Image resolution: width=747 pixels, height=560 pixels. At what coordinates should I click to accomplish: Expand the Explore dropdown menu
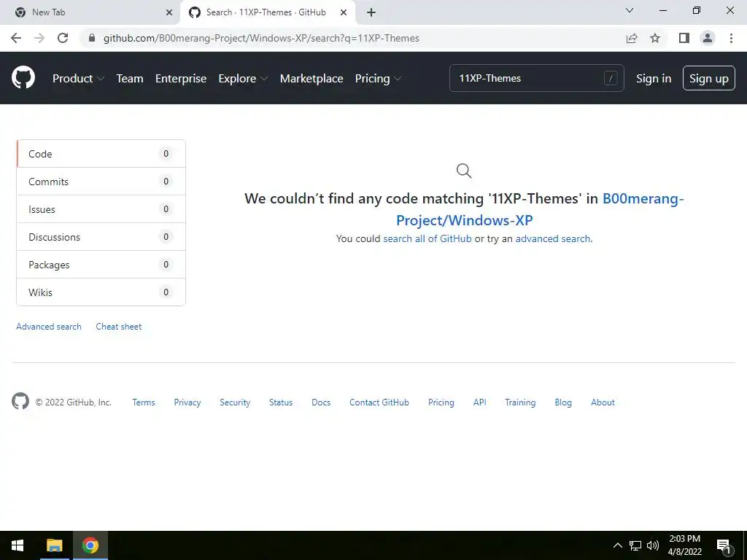tap(243, 79)
